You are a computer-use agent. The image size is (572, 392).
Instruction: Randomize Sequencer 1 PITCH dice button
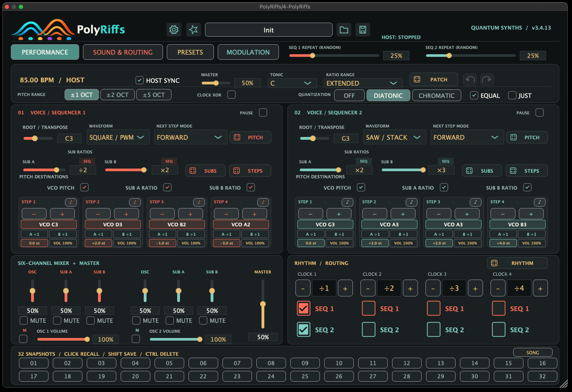(x=250, y=137)
